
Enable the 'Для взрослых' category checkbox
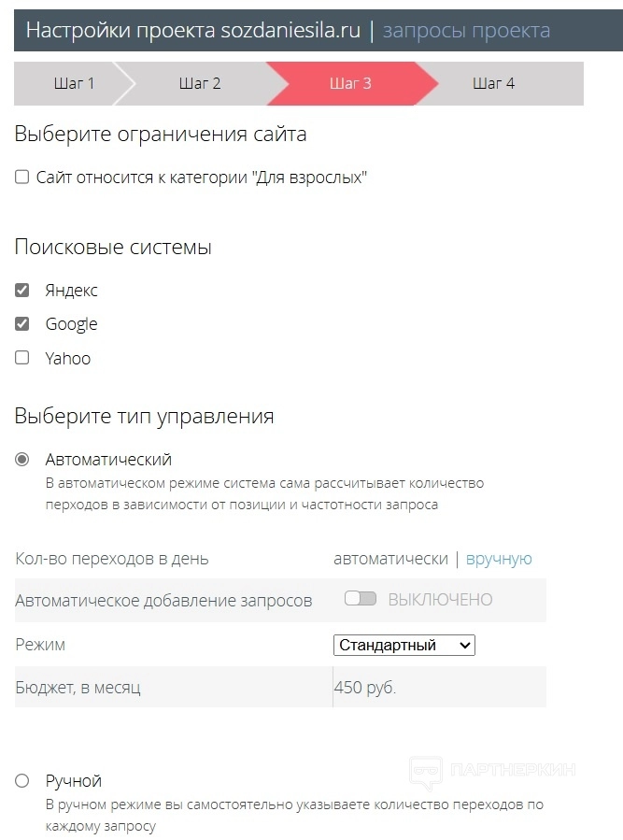22,178
